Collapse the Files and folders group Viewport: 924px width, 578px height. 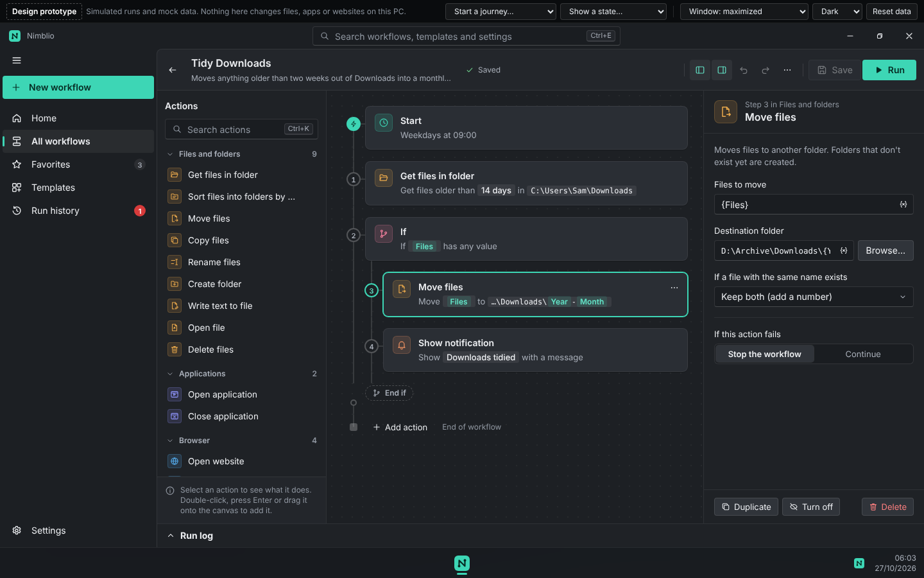coord(241,154)
